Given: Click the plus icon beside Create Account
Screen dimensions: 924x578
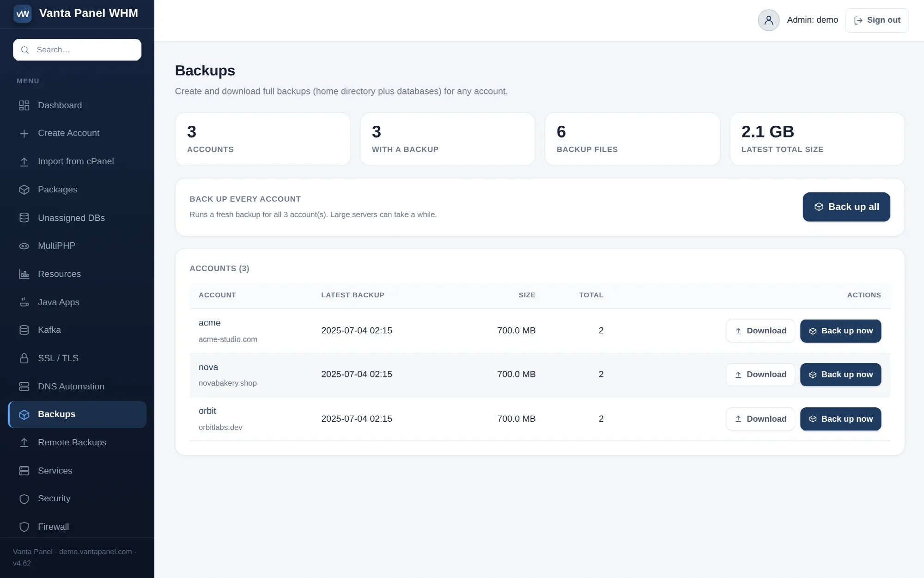Looking at the screenshot, I should [x=24, y=134].
